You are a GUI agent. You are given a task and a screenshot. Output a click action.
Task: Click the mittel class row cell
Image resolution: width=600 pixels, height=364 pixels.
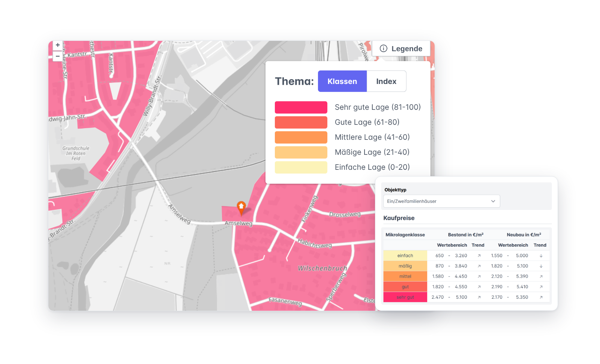pyautogui.click(x=405, y=276)
